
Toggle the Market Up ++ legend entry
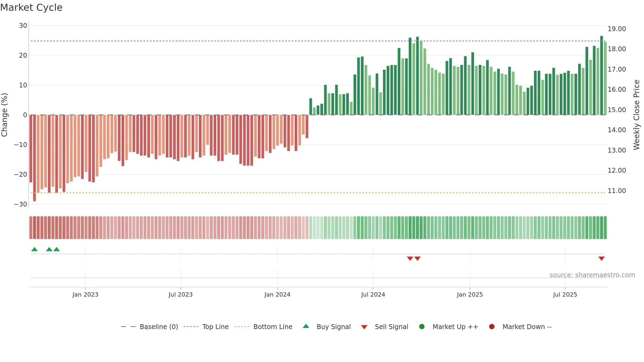point(448,327)
